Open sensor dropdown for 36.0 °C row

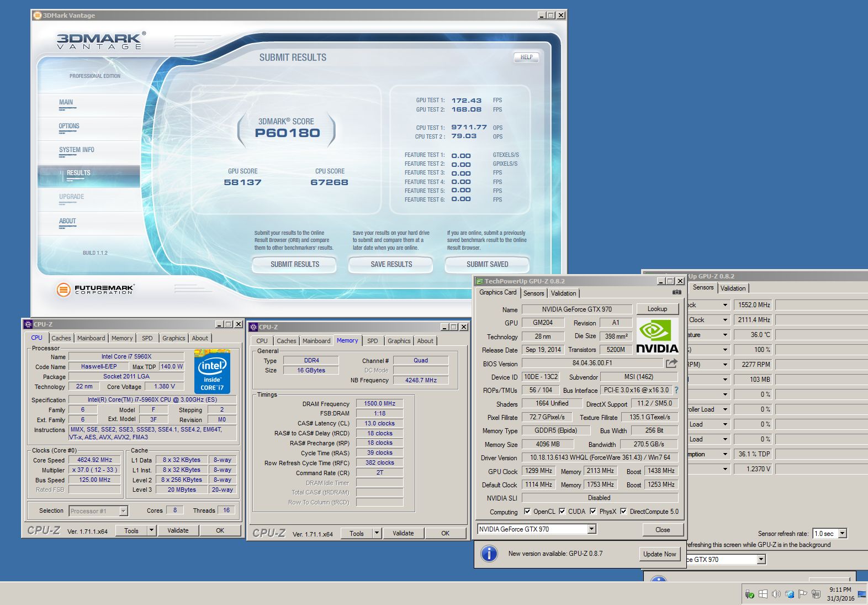pos(725,335)
